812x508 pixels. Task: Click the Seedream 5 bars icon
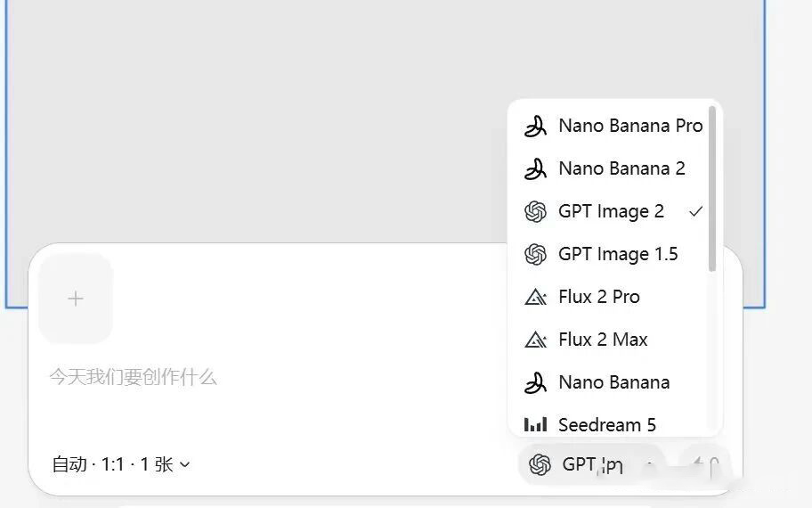pyautogui.click(x=535, y=424)
